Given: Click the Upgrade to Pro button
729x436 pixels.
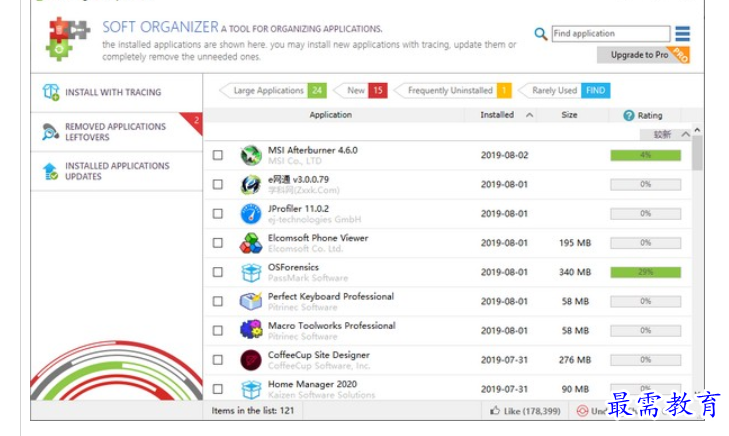Looking at the screenshot, I should [643, 55].
